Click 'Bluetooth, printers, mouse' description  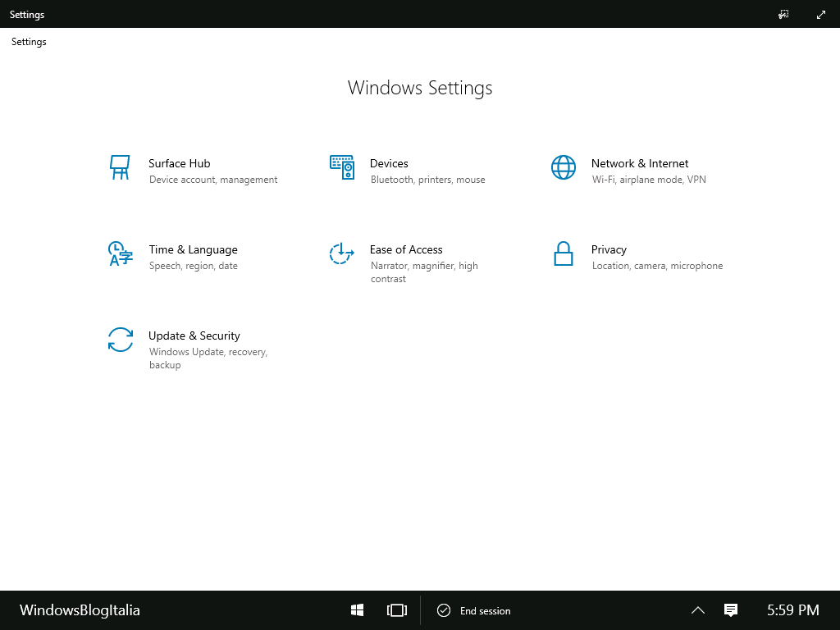click(x=428, y=180)
